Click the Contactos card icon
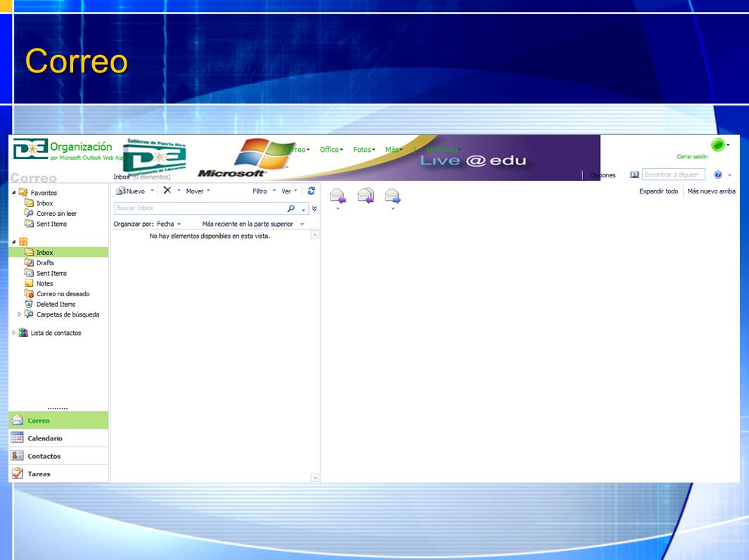 (17, 455)
